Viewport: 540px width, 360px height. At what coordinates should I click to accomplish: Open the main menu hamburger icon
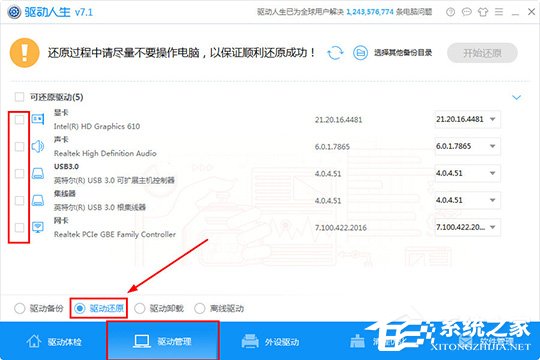[499, 12]
